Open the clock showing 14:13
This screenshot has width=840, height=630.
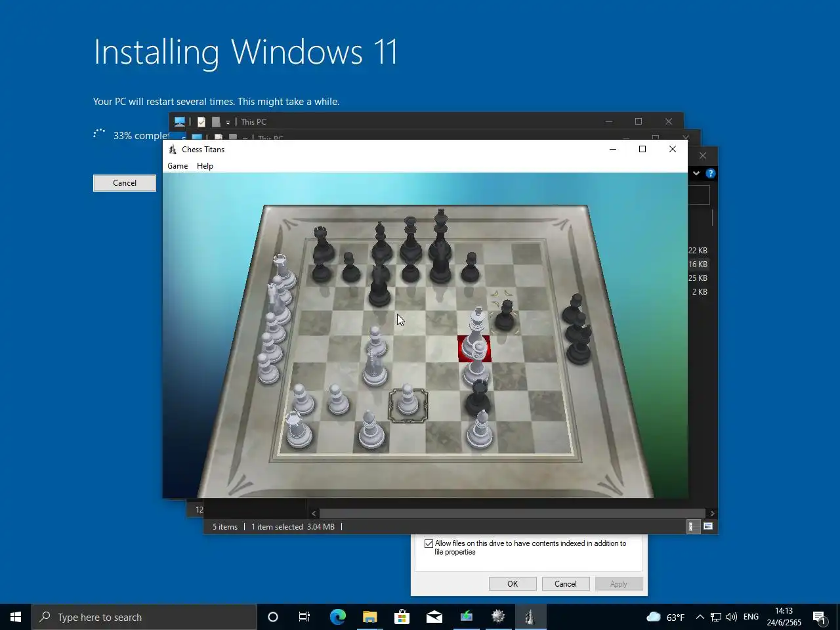[784, 617]
